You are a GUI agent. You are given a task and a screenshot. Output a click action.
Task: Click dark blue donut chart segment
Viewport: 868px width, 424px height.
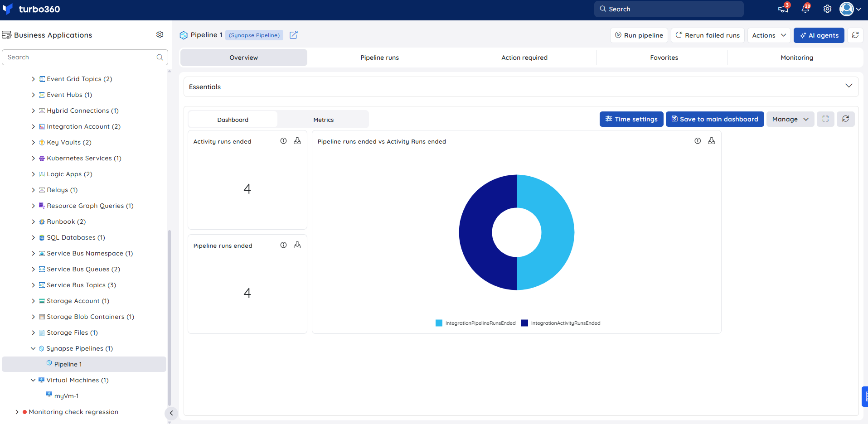pos(476,232)
